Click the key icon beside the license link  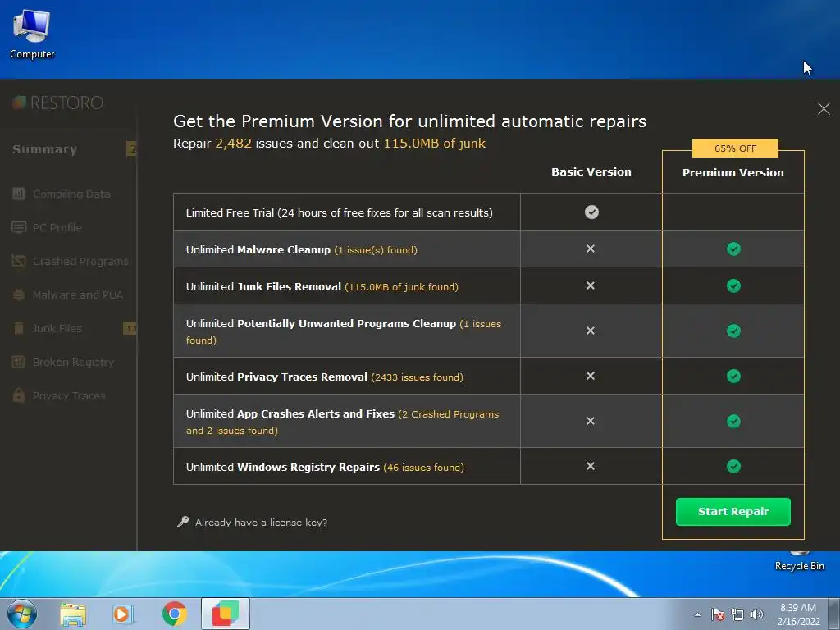tap(183, 522)
